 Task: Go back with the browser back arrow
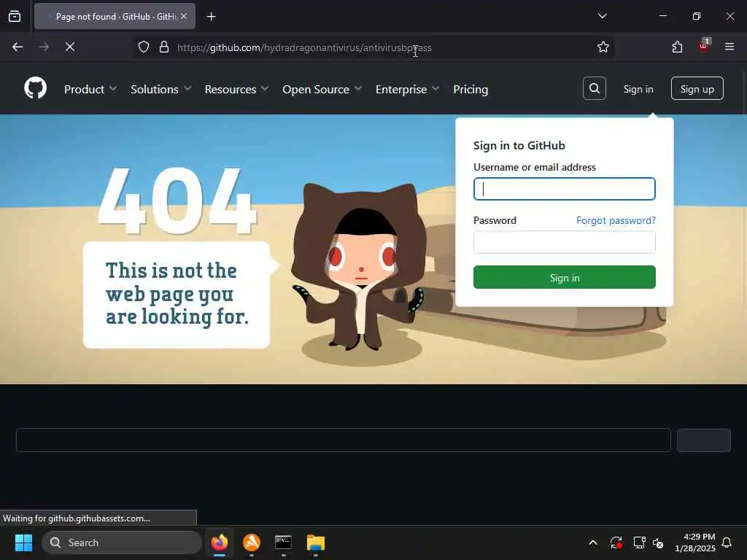pyautogui.click(x=18, y=47)
